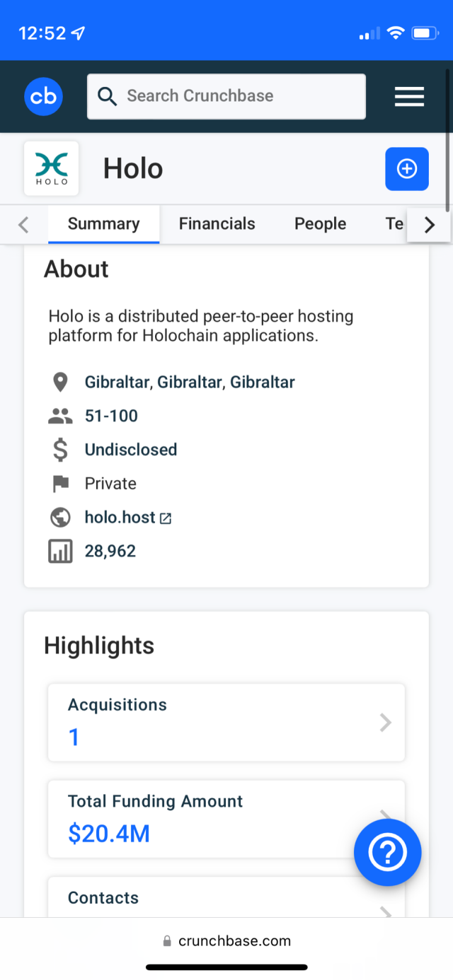Image resolution: width=453 pixels, height=980 pixels.
Task: Click the rank bar chart icon
Action: click(x=60, y=552)
